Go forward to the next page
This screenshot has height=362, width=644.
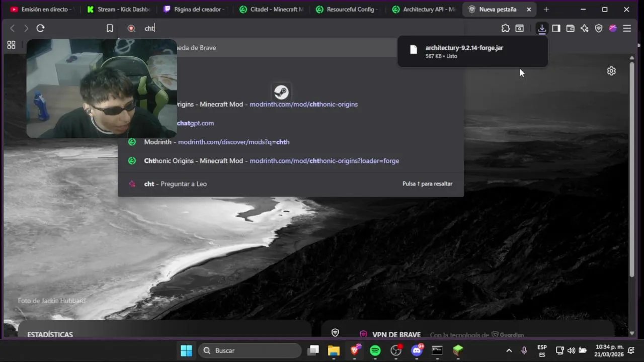[26, 29]
